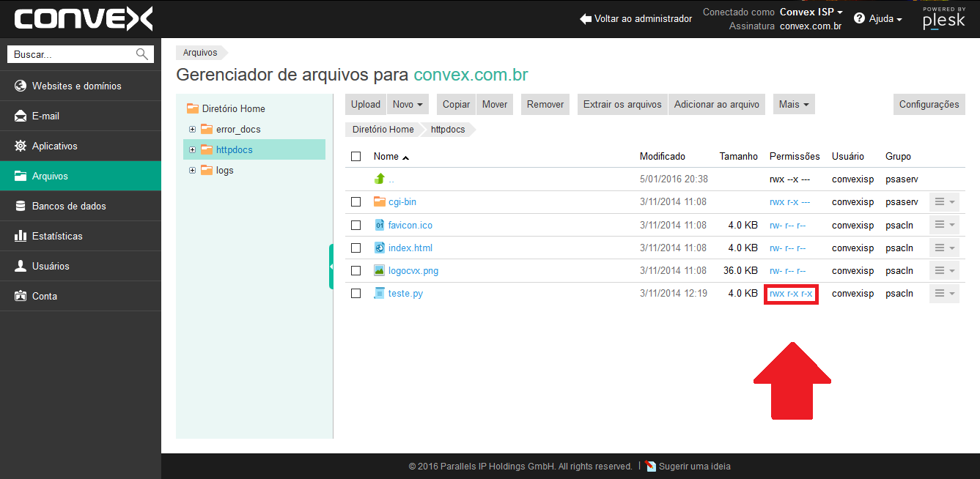Open the teste.py row actions menu
The height and width of the screenshot is (479, 980).
[x=944, y=293]
